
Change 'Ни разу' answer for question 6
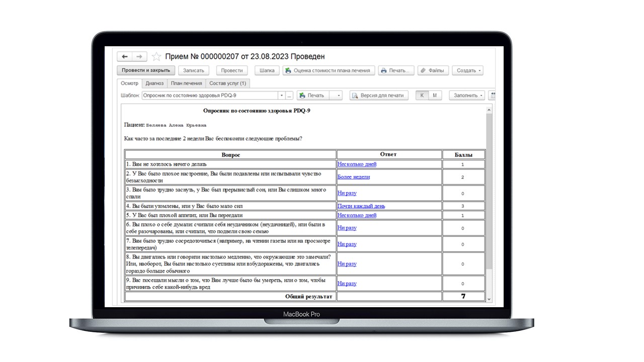[347, 228]
